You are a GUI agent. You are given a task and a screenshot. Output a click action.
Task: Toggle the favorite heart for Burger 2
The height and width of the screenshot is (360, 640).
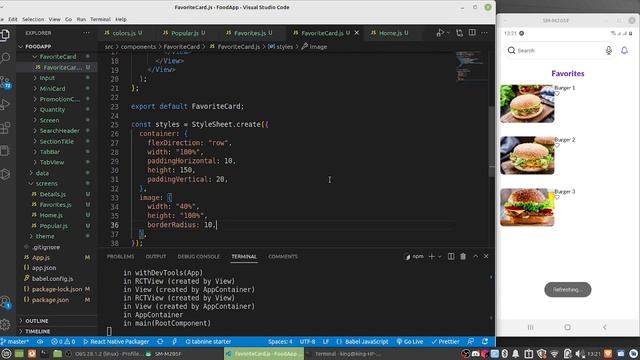point(557,145)
